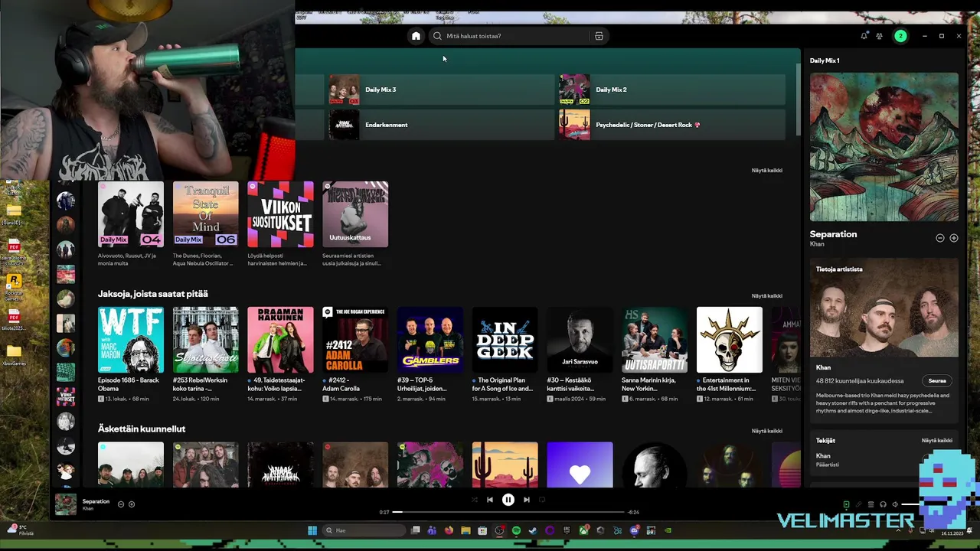Skip to the previous track
This screenshot has height=551, width=980.
pos(490,500)
